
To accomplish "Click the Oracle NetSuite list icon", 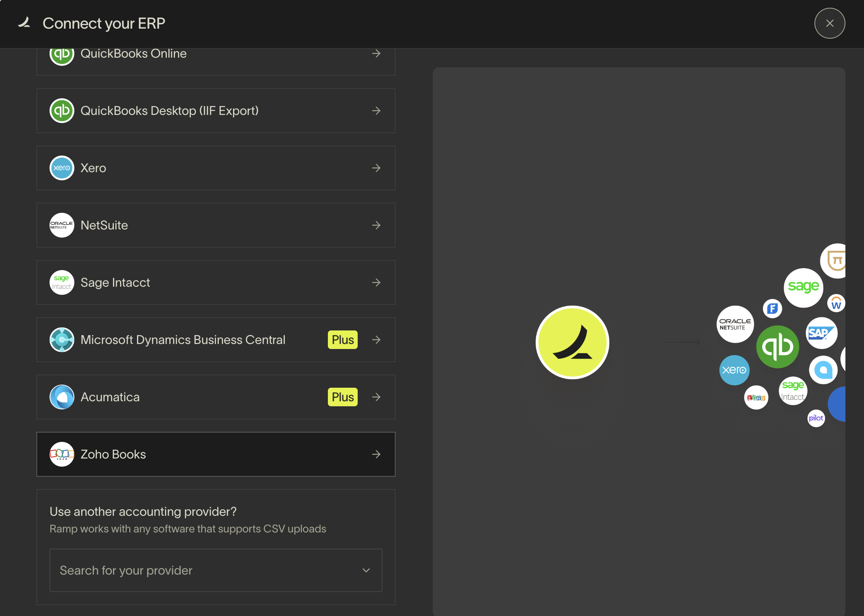I will (x=62, y=225).
